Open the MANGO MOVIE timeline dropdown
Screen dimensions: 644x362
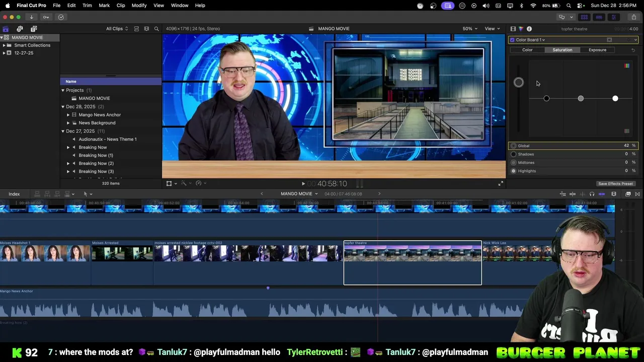tap(299, 194)
